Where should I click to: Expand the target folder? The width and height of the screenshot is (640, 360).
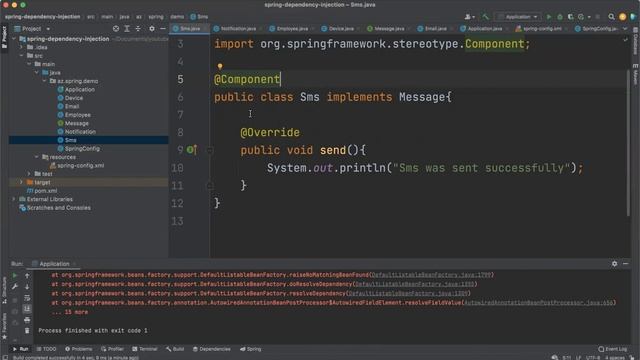[22, 182]
